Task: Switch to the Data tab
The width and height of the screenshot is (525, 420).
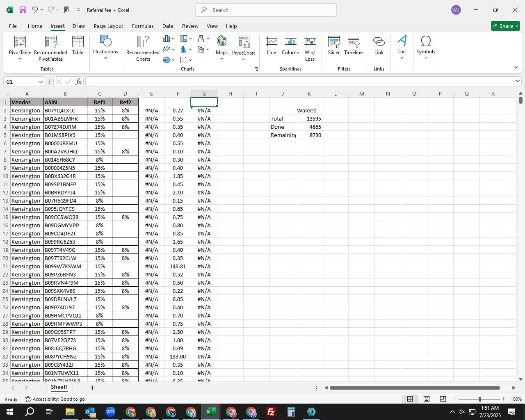Action: pos(168,26)
